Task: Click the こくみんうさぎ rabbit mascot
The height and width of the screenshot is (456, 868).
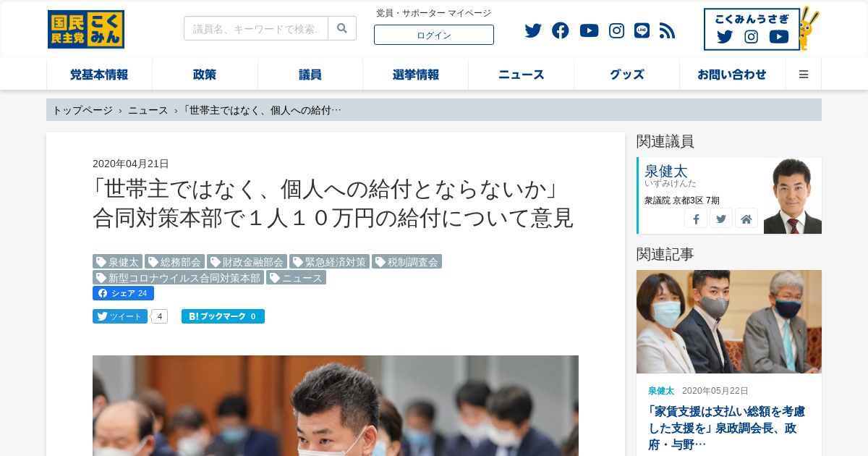Action: point(809,29)
